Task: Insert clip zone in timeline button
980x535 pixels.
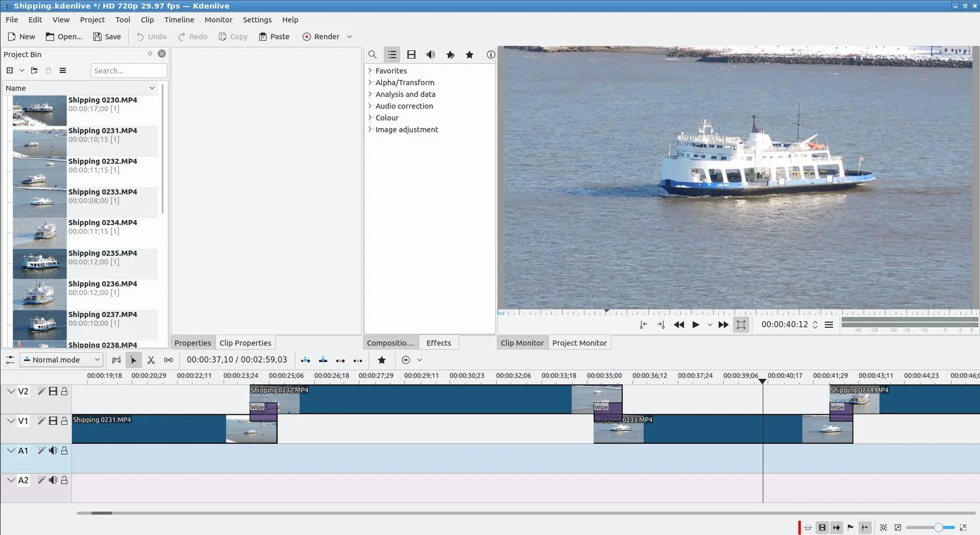Action: [306, 360]
